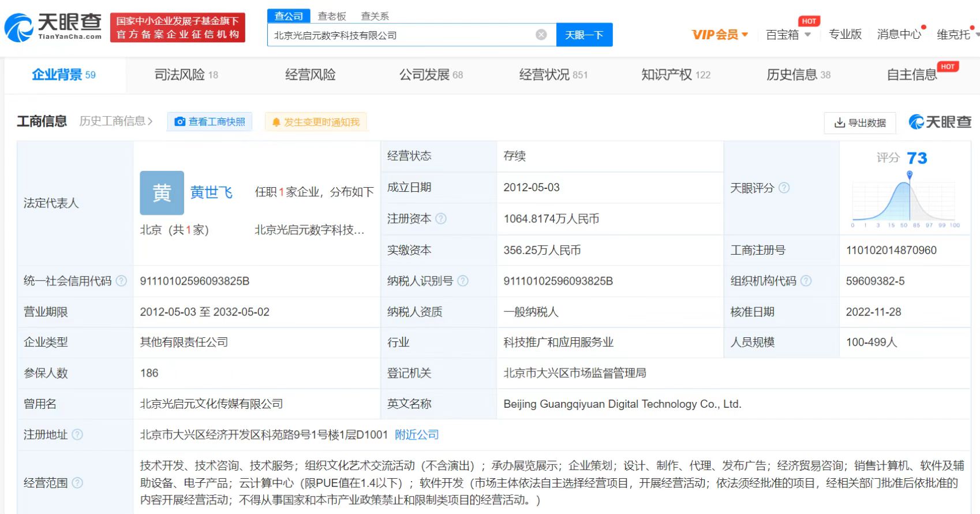Click 查看工商快照 button

[210, 122]
